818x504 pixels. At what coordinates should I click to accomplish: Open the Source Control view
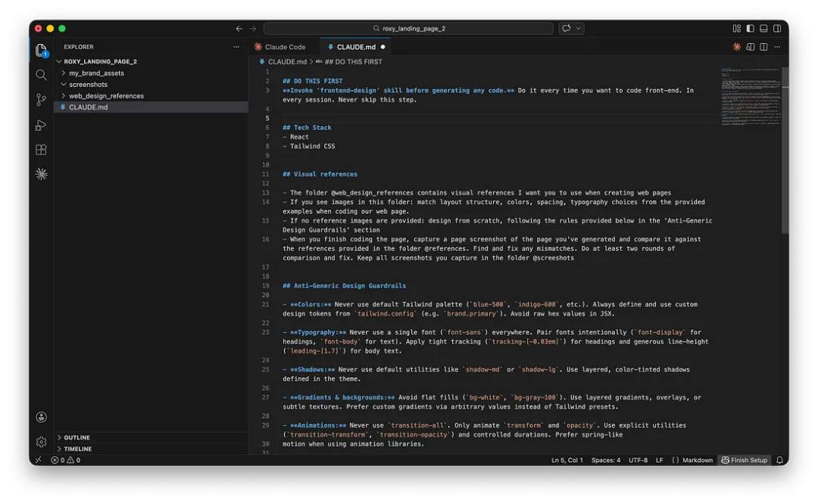[x=41, y=100]
